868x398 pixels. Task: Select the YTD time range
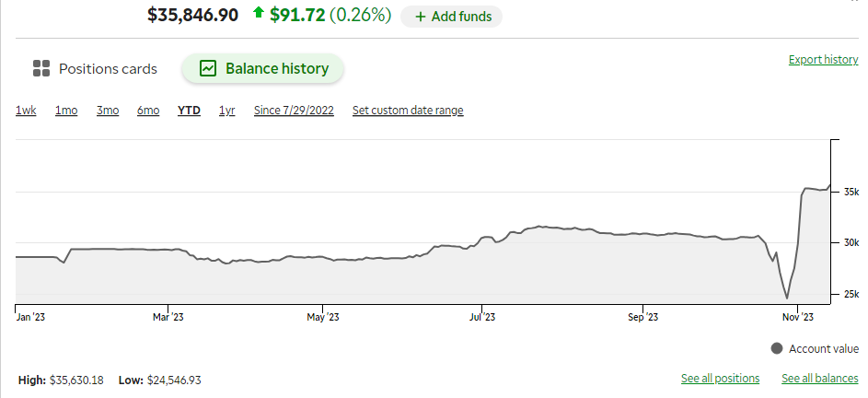click(x=189, y=111)
